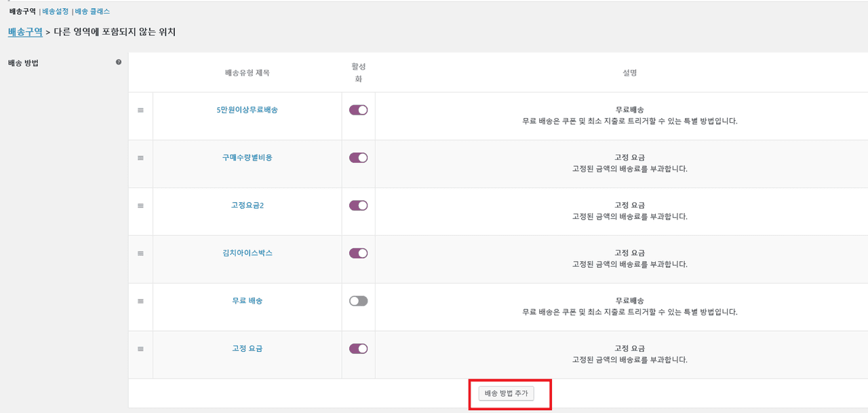868x413 pixels.
Task: Click the help icon beside 배송 방법
Action: [x=119, y=62]
